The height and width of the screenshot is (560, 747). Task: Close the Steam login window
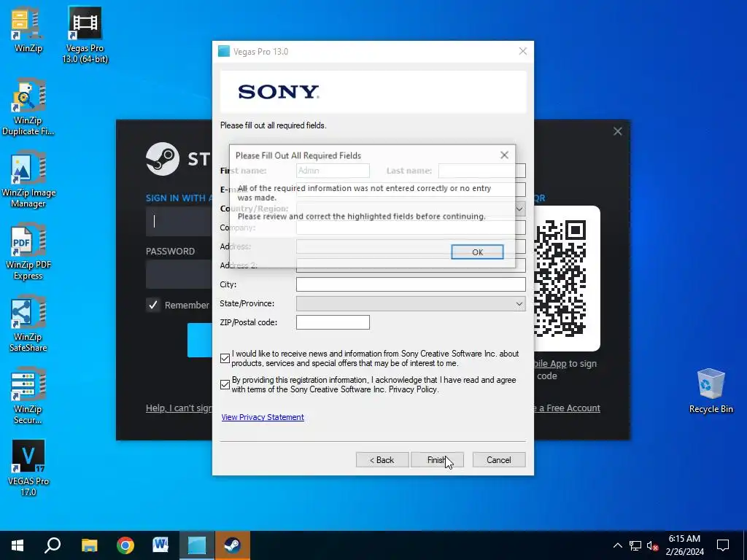coord(617,131)
